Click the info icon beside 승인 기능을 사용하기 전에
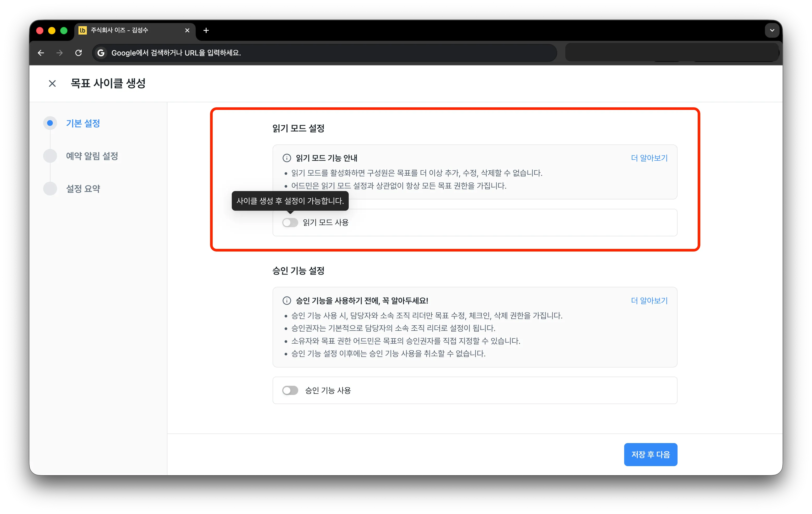The width and height of the screenshot is (812, 514). (x=287, y=300)
